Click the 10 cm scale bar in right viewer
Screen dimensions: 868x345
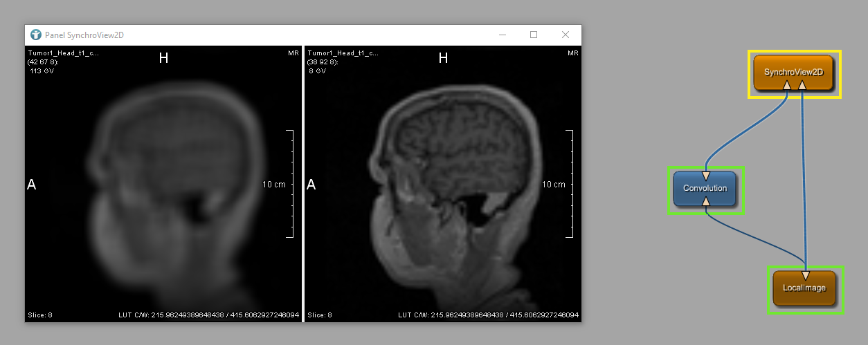click(x=570, y=184)
